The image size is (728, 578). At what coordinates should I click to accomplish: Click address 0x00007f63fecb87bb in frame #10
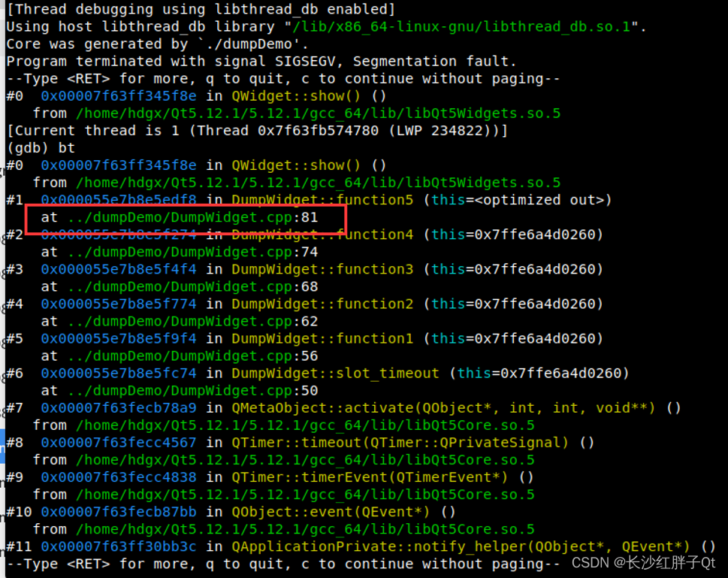(x=119, y=512)
